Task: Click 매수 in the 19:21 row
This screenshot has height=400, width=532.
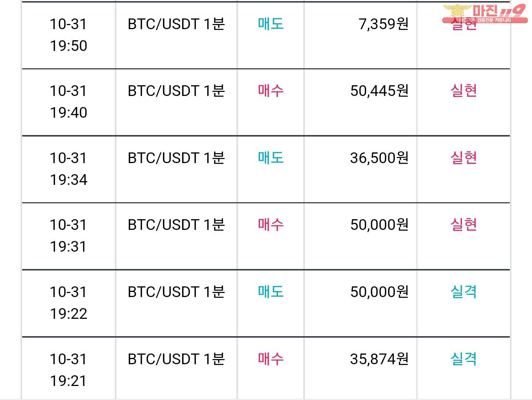Action: coord(270,359)
